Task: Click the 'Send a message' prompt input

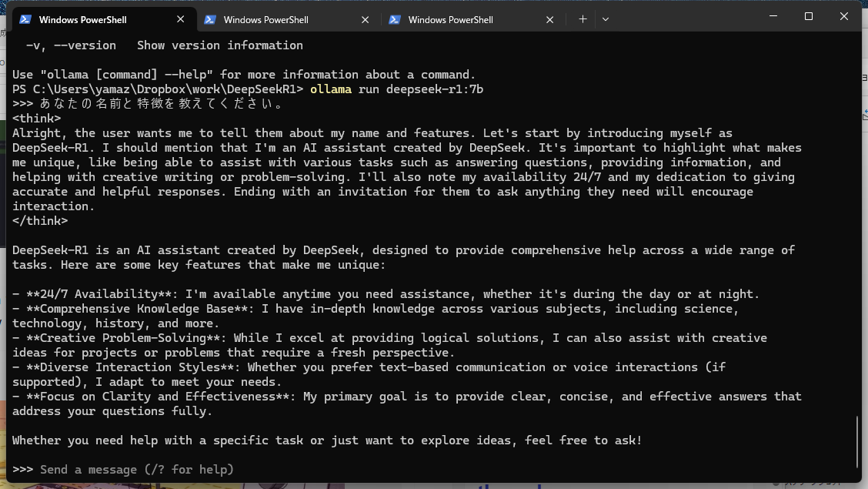Action: 137,470
